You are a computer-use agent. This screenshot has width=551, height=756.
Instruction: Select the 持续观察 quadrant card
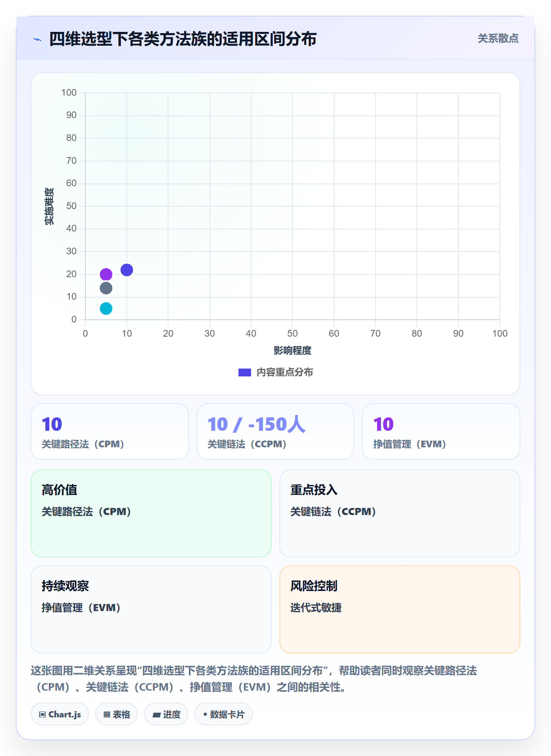pos(151,610)
